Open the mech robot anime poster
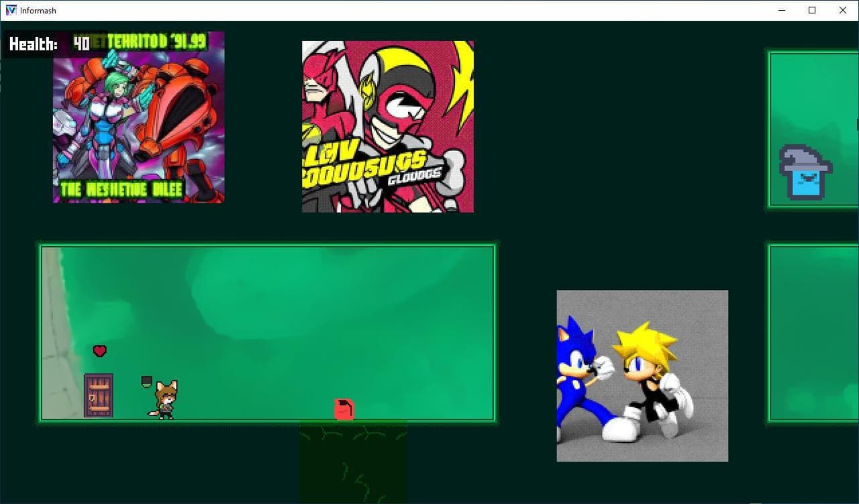The image size is (859, 504). [139, 117]
